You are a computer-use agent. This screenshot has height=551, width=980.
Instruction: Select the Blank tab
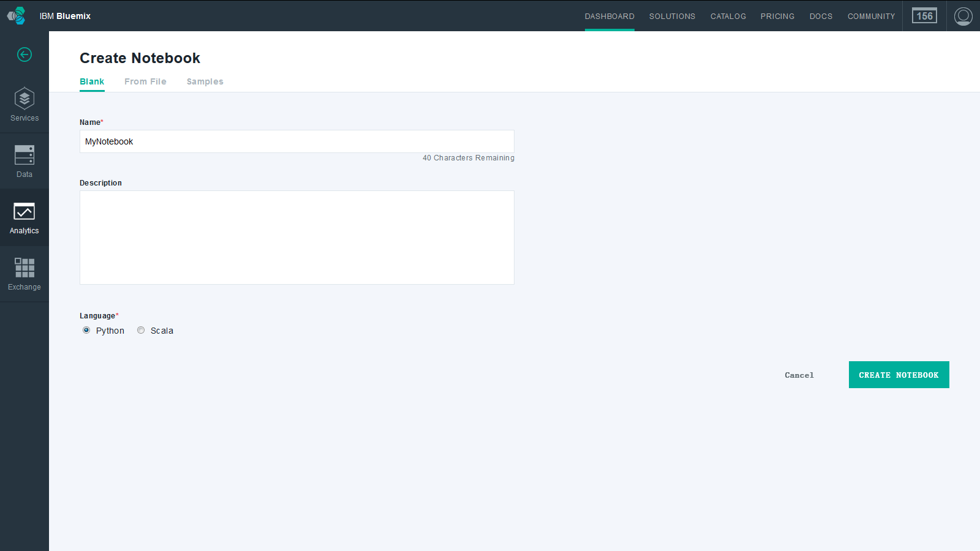point(92,81)
